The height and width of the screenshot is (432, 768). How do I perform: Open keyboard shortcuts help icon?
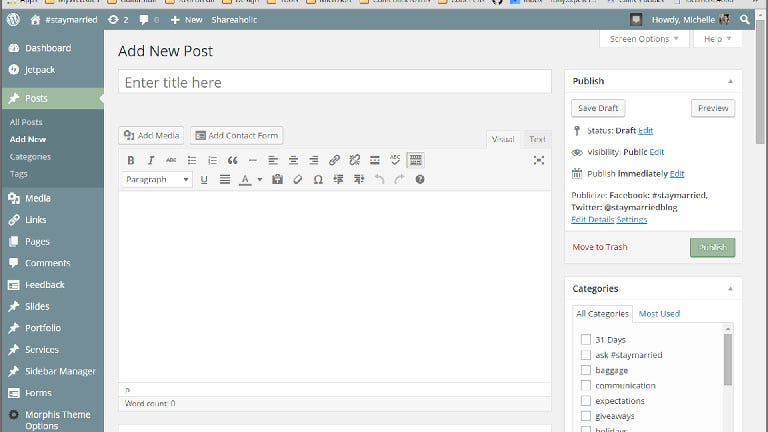pyautogui.click(x=420, y=180)
